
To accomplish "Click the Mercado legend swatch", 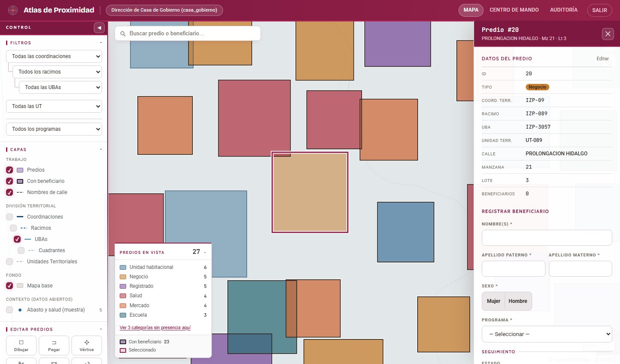I will pos(123,305).
